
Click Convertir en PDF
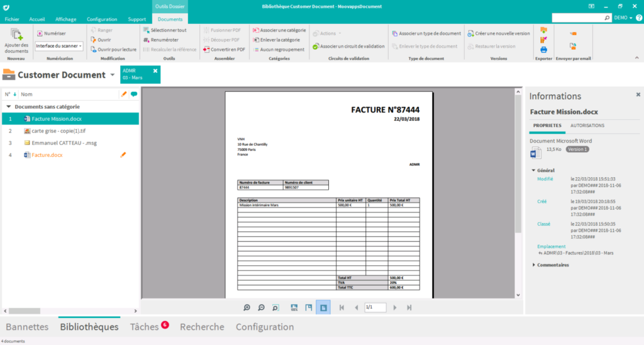point(225,49)
